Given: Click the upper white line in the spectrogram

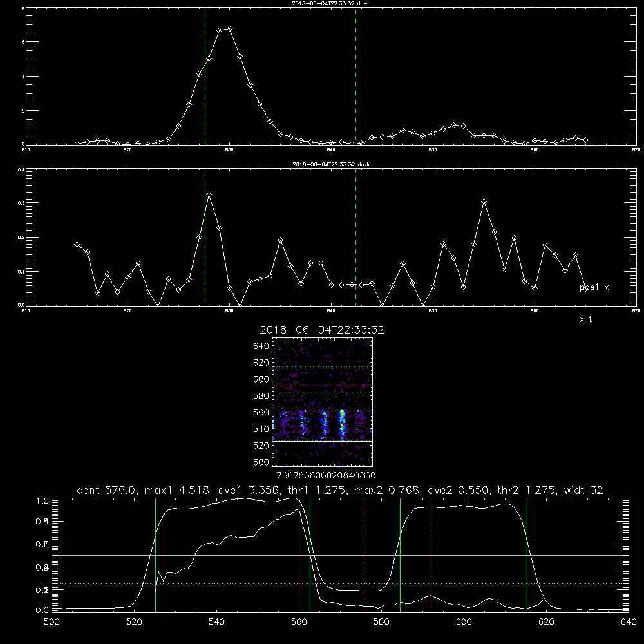Looking at the screenshot, I should [x=322, y=363].
